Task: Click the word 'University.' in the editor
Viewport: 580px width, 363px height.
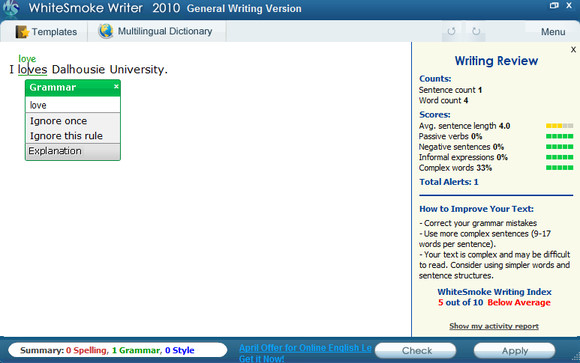Action: coord(139,70)
